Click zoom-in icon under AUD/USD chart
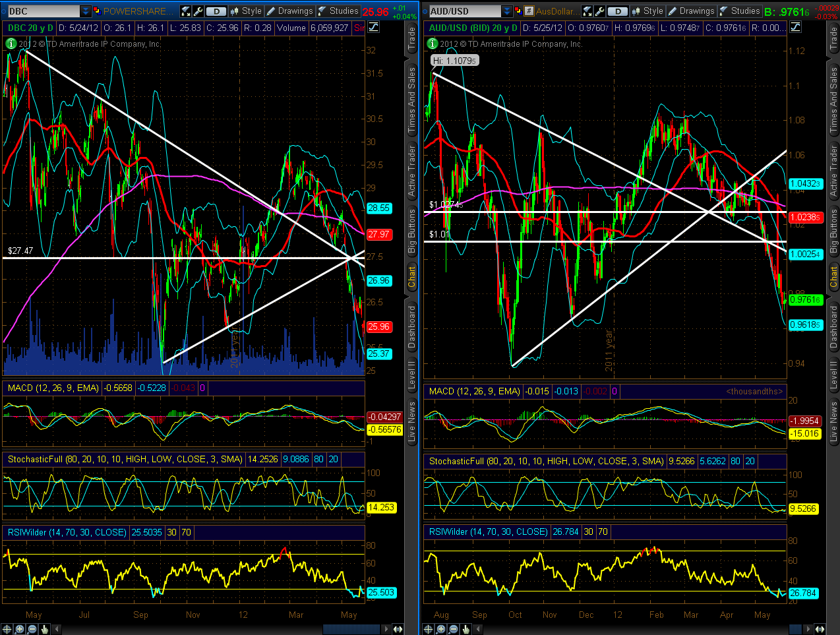840x635 pixels. [x=441, y=629]
